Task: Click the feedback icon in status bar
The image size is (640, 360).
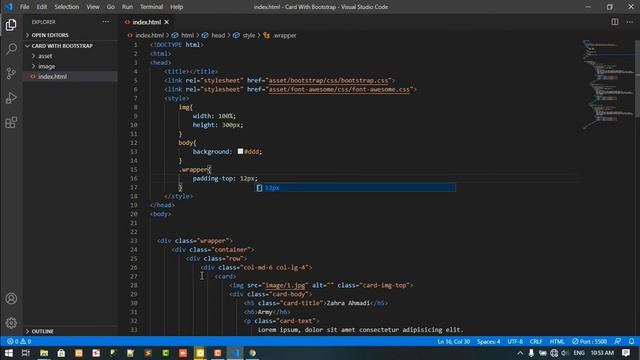Action: coord(618,341)
